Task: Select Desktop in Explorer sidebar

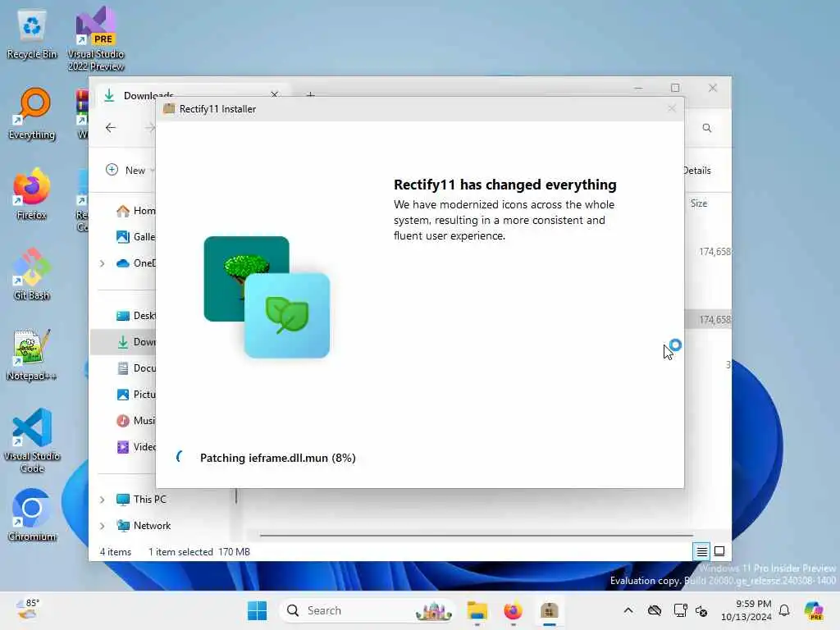Action: (x=135, y=316)
